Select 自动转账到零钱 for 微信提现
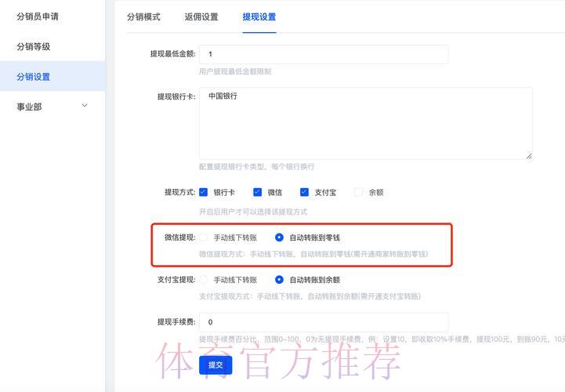 coord(279,238)
